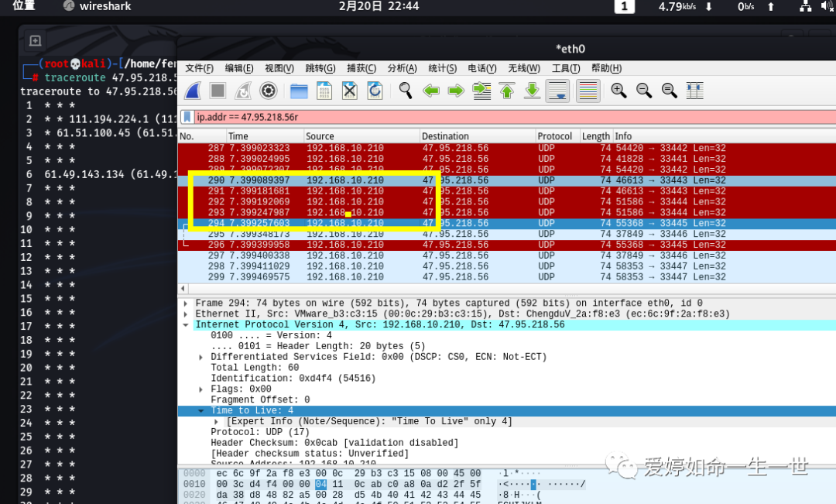Expand the Expert Info note

[216, 421]
